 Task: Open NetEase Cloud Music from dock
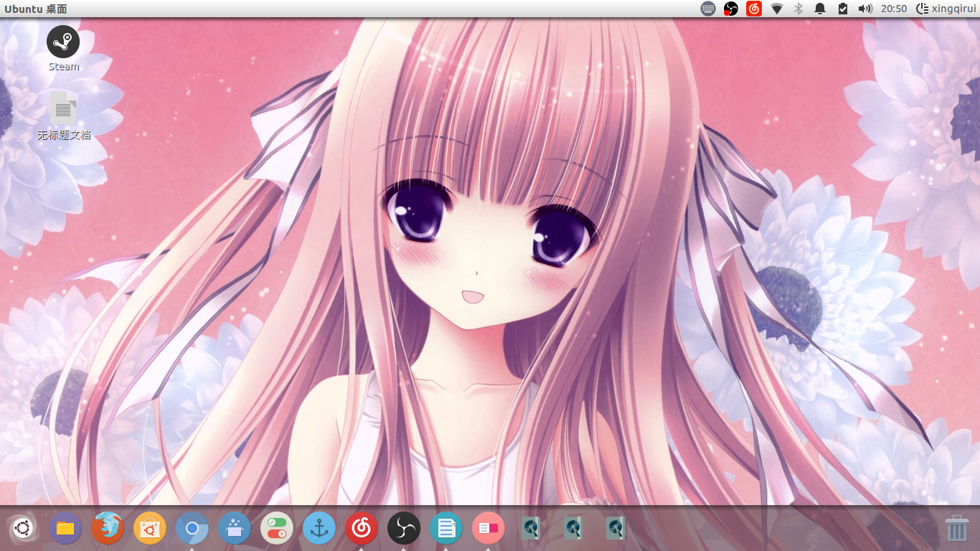[x=362, y=529]
